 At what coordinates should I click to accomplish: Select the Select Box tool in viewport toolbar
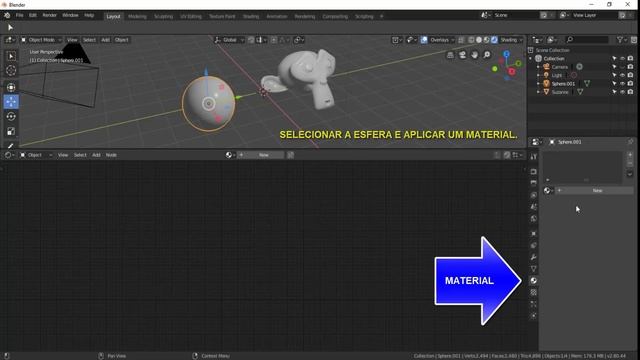11,56
